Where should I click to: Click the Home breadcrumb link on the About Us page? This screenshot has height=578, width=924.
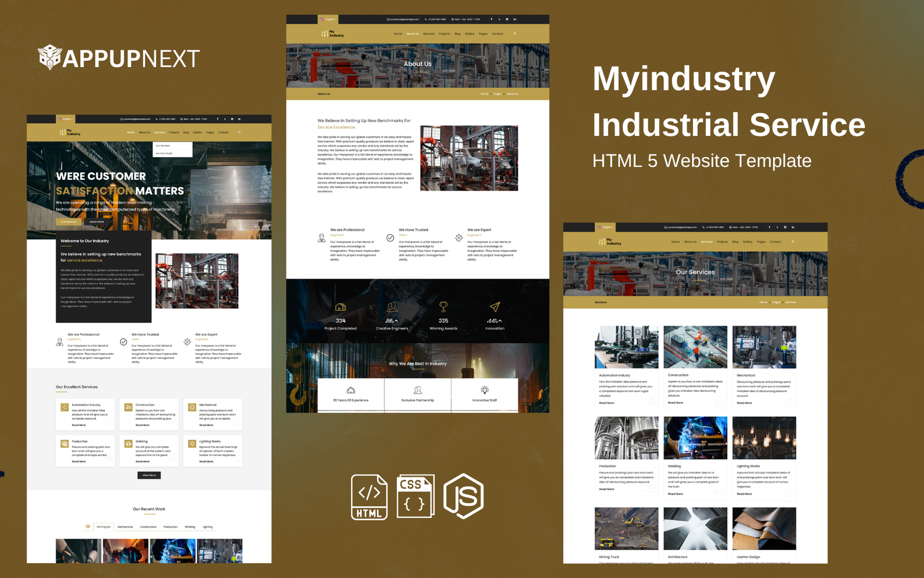pos(484,94)
